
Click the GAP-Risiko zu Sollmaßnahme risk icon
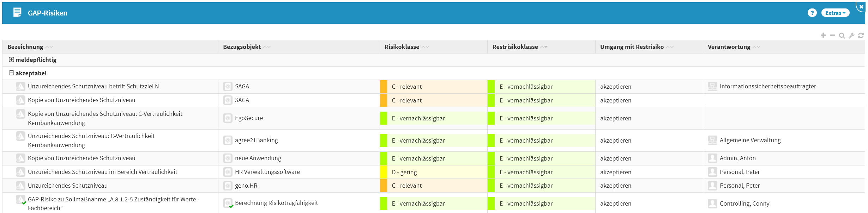point(20,200)
